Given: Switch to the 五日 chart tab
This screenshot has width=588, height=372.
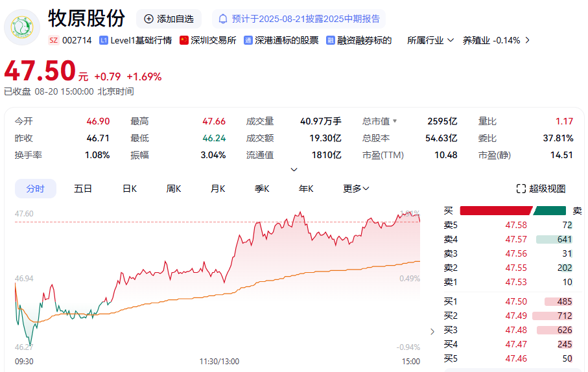Looking at the screenshot, I should tap(83, 189).
